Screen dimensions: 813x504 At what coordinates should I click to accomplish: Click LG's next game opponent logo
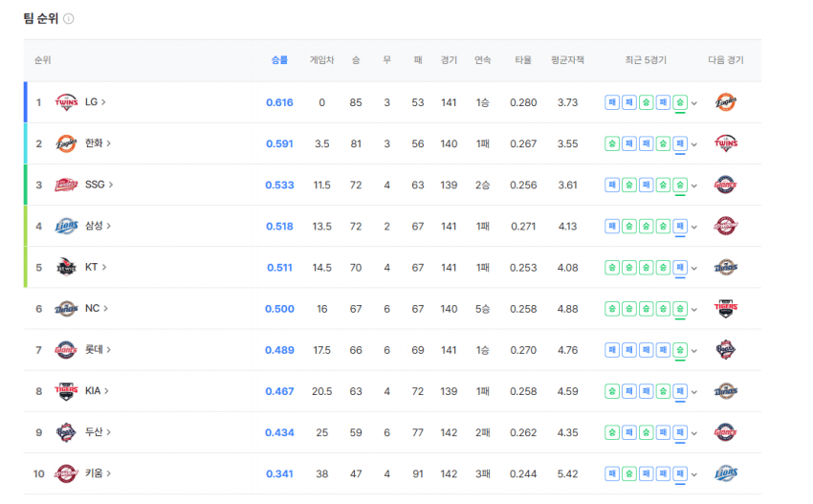(x=726, y=102)
